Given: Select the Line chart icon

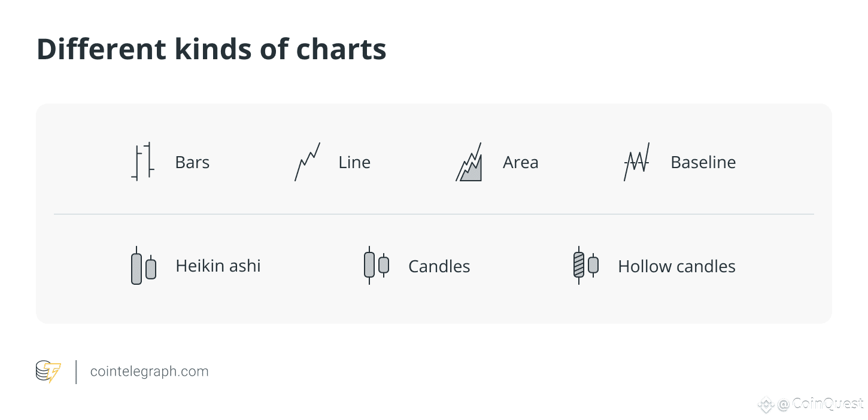Looking at the screenshot, I should (x=308, y=162).
